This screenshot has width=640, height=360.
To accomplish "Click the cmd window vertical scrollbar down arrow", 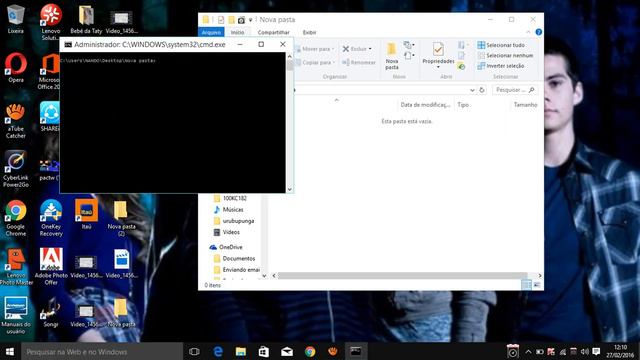I will click(x=290, y=189).
